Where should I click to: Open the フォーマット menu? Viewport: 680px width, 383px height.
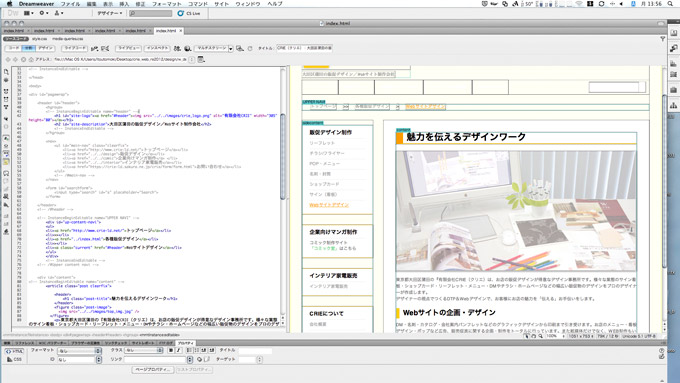pos(167,3)
